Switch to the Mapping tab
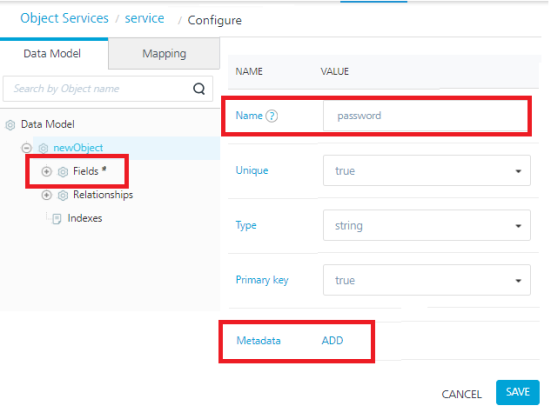Image resolution: width=551 pixels, height=419 pixels. click(x=164, y=54)
